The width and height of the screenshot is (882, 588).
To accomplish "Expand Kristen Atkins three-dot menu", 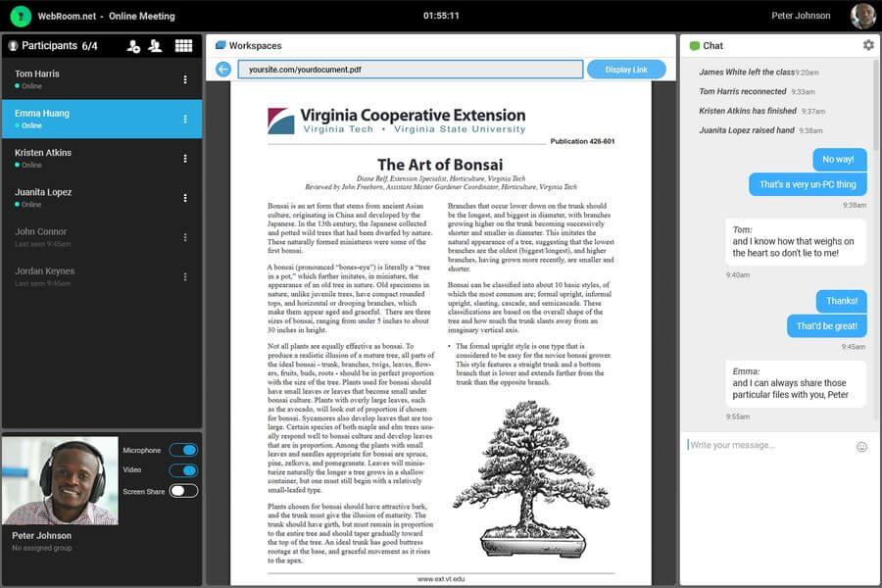I will point(185,159).
